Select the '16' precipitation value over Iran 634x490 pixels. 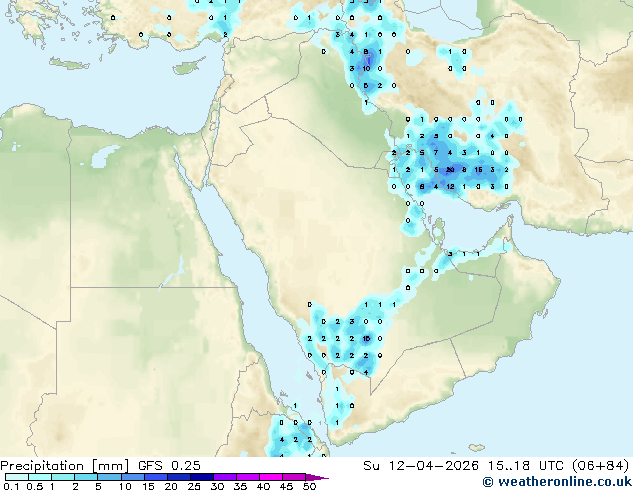point(478,170)
